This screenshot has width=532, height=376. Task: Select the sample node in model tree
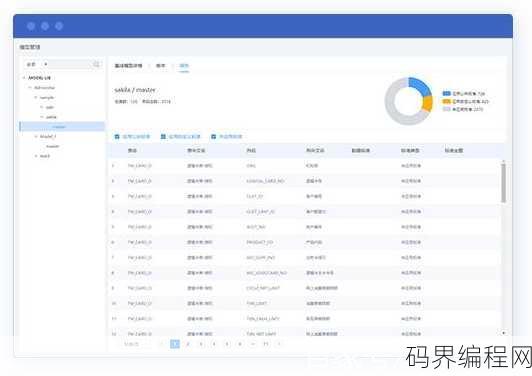[x=47, y=98]
